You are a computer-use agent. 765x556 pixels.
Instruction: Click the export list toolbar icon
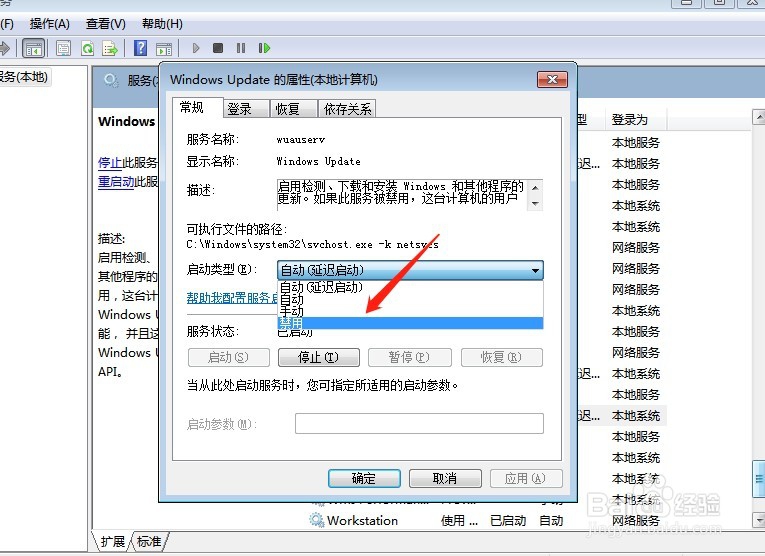[110, 48]
